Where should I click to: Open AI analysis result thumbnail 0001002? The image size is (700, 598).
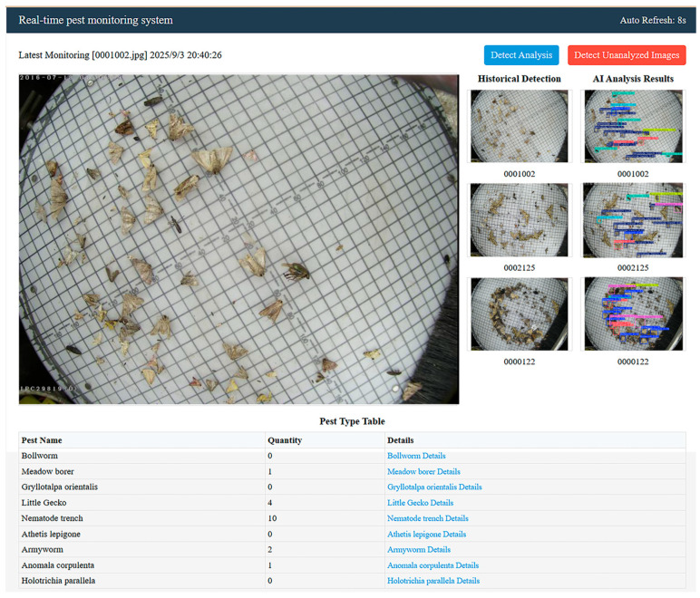pos(633,126)
